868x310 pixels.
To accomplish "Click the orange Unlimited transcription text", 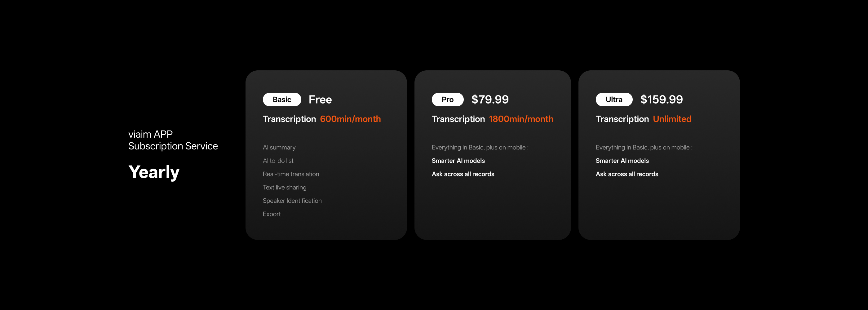I will click(x=672, y=119).
